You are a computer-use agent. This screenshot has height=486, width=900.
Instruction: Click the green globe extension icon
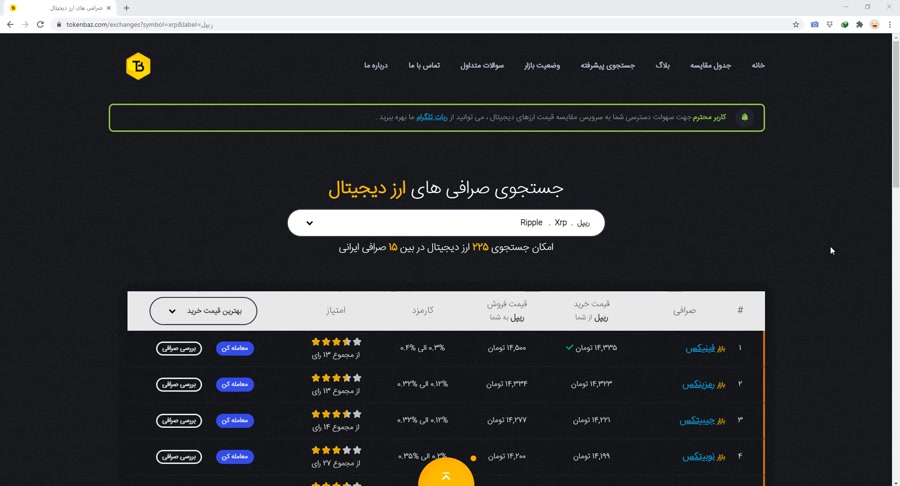click(844, 25)
